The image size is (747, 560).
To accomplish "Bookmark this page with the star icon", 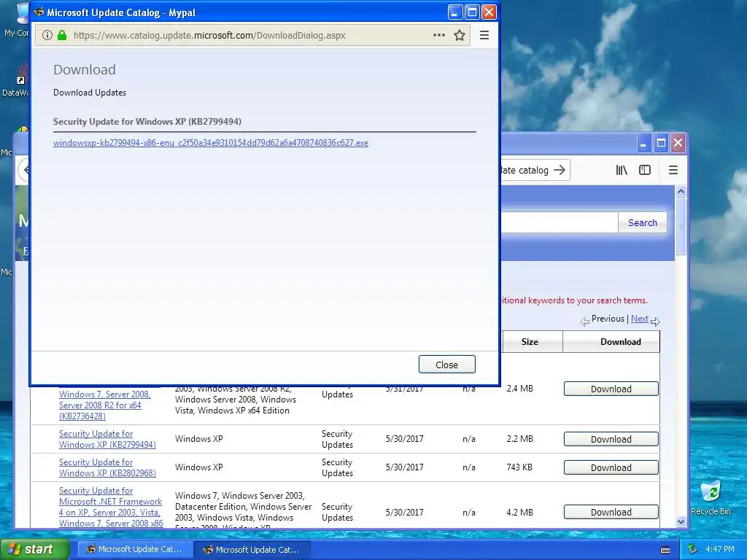I will coord(460,35).
